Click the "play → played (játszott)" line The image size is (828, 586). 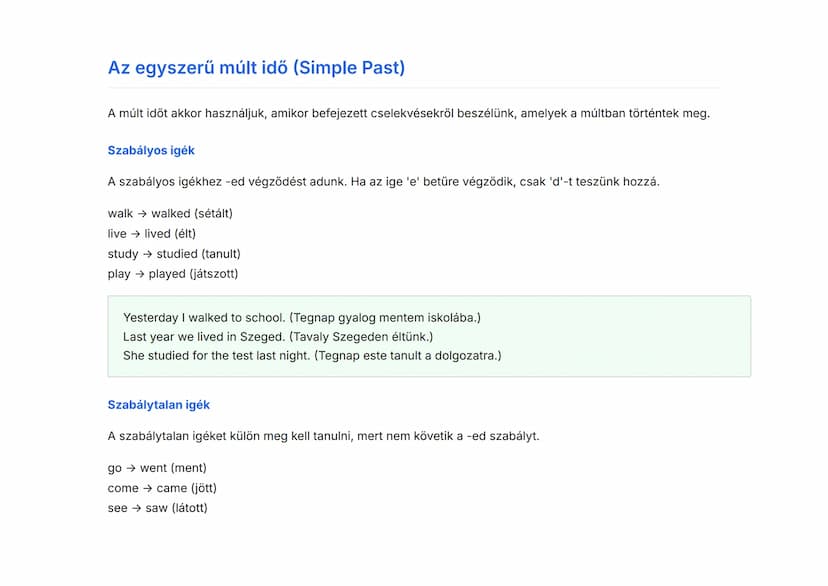(173, 274)
